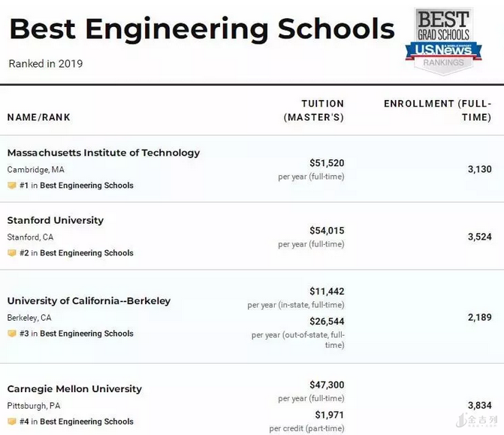
Task: Click Berkeley's $26,544 out-of-state tuition
Action: [x=327, y=322]
